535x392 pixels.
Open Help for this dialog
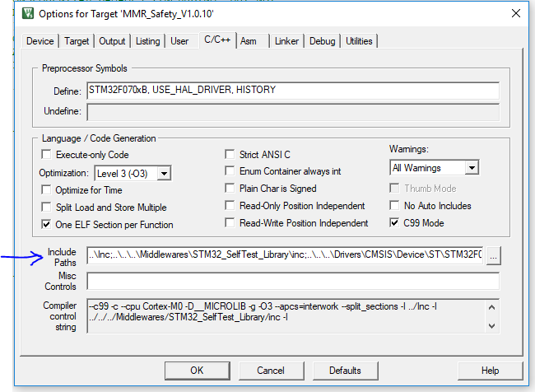(x=490, y=371)
